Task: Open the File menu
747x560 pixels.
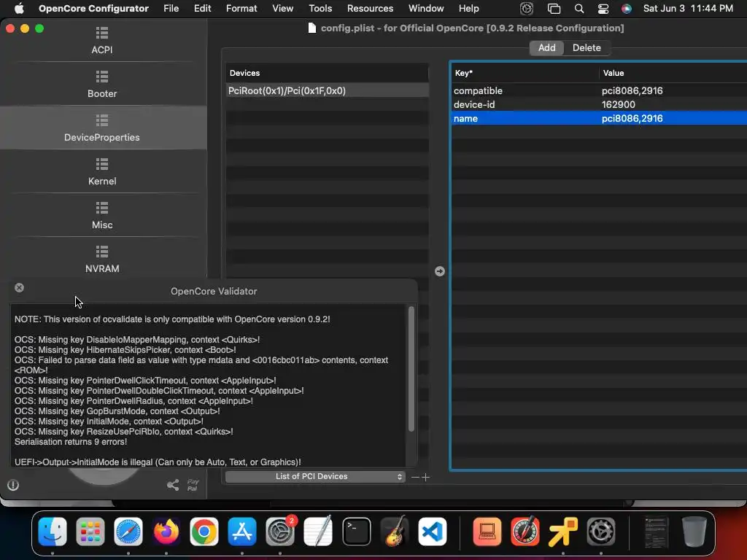Action: tap(171, 8)
